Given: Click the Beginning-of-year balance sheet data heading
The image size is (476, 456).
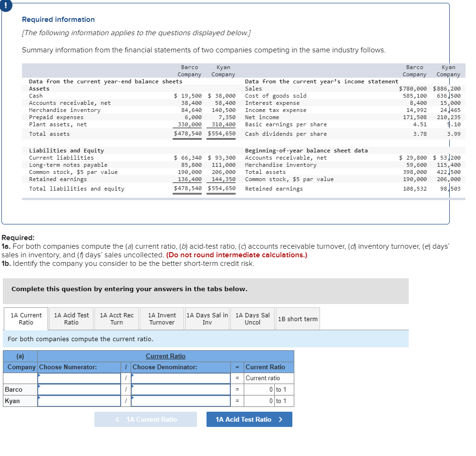Looking at the screenshot, I should click(x=306, y=151).
